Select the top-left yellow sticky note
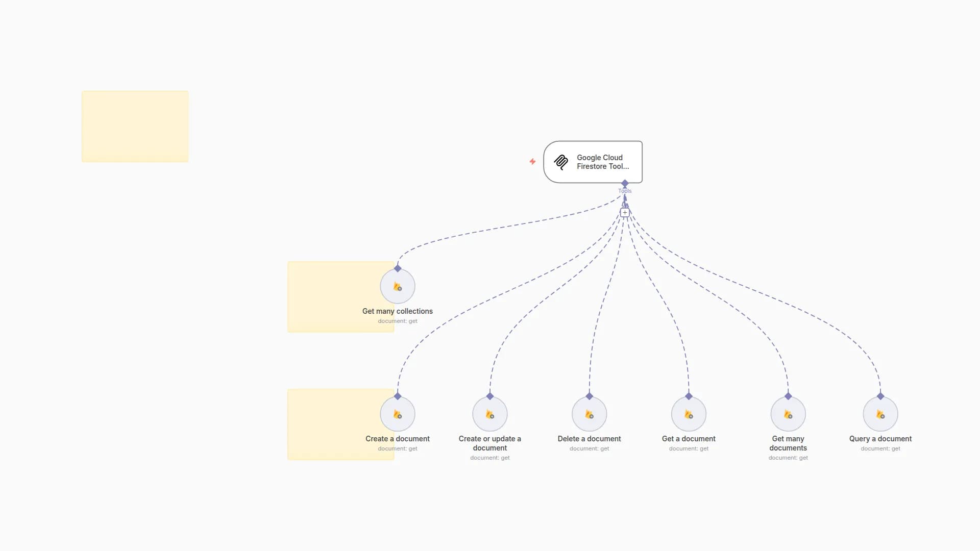This screenshot has width=980, height=551. tap(135, 127)
